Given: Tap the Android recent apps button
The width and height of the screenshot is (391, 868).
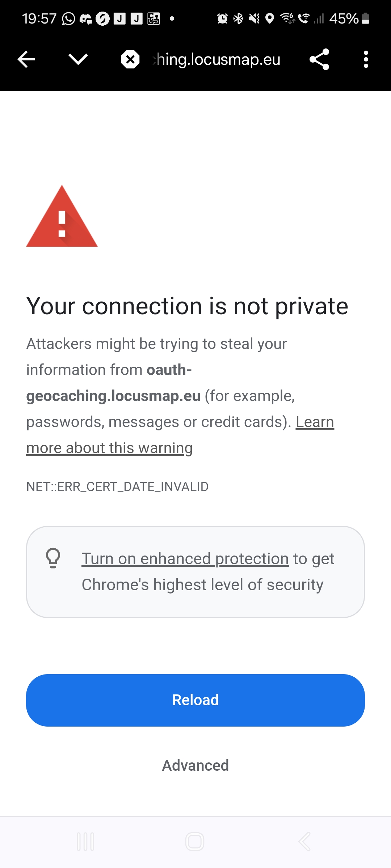Looking at the screenshot, I should (x=85, y=842).
